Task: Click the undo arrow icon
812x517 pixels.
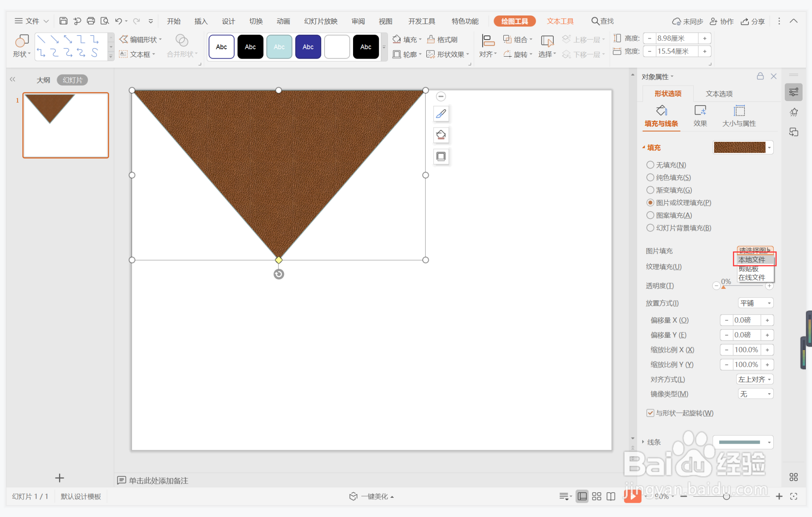Action: point(118,21)
